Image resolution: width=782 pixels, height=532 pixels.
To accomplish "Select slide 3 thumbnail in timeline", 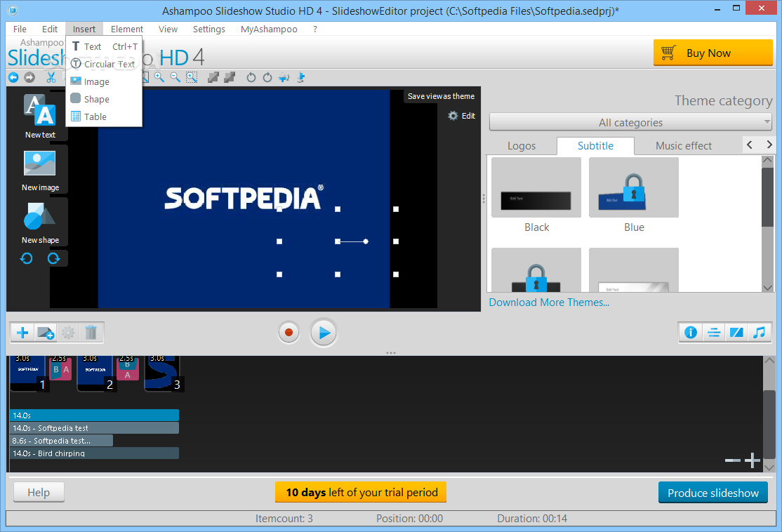I will pos(164,373).
